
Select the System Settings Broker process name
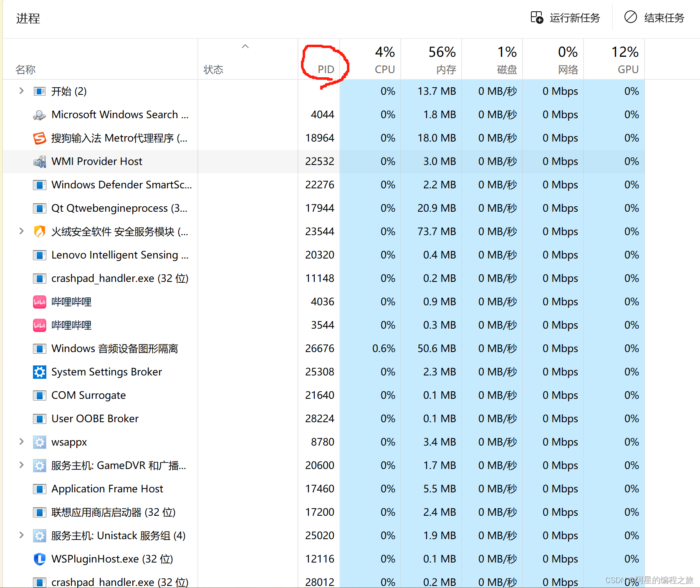click(x=106, y=372)
